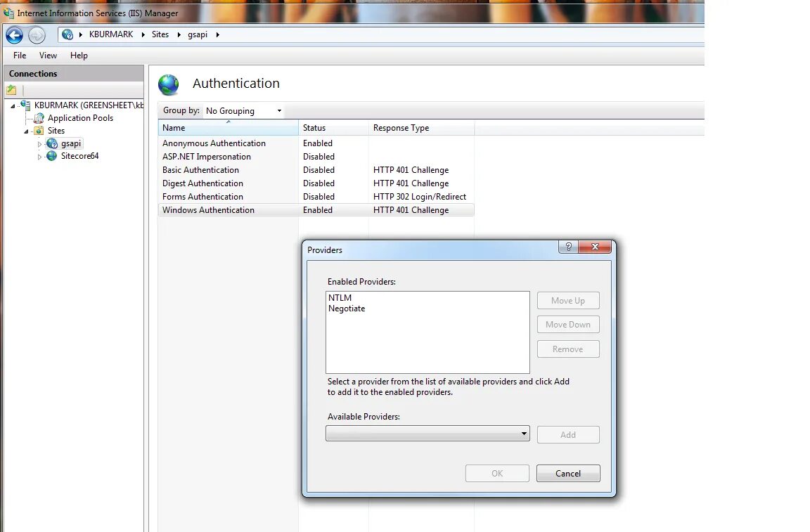Click the Application Pools icon
The image size is (810, 532).
[x=39, y=118]
